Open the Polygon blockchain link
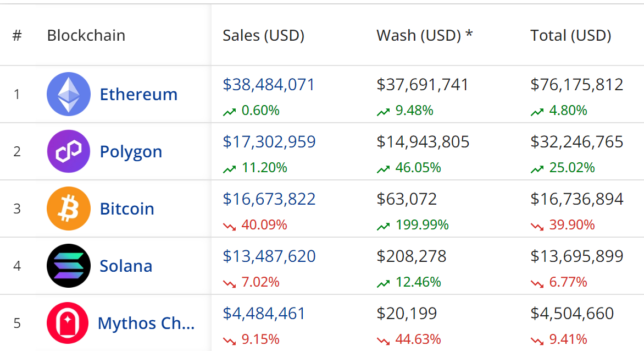 click(x=131, y=152)
